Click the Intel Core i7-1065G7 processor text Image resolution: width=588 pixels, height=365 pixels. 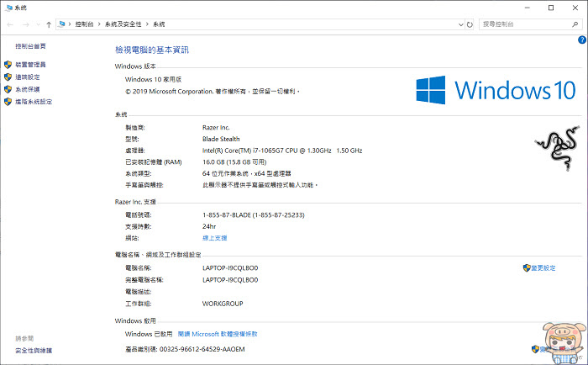point(282,151)
